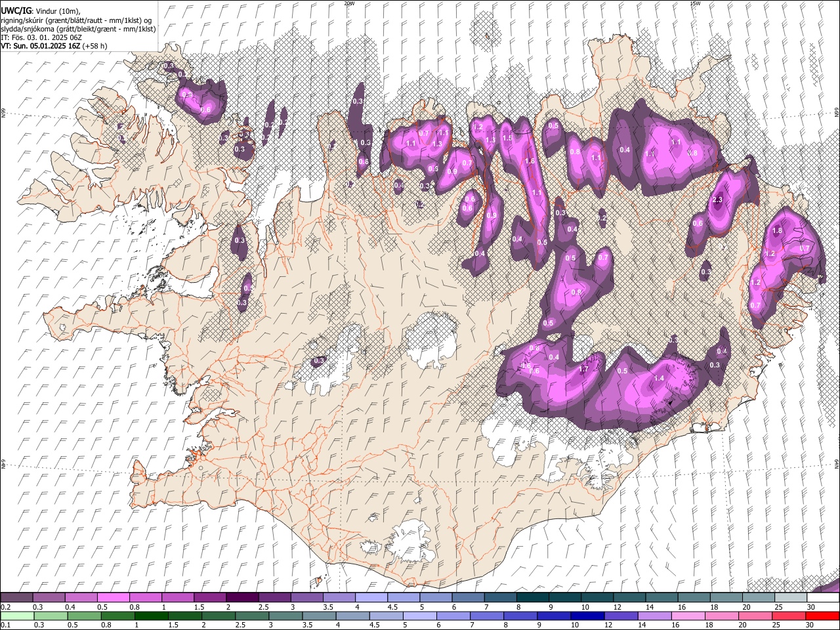
Task: Click the 2.3 snowfall value on the map
Action: tap(717, 199)
